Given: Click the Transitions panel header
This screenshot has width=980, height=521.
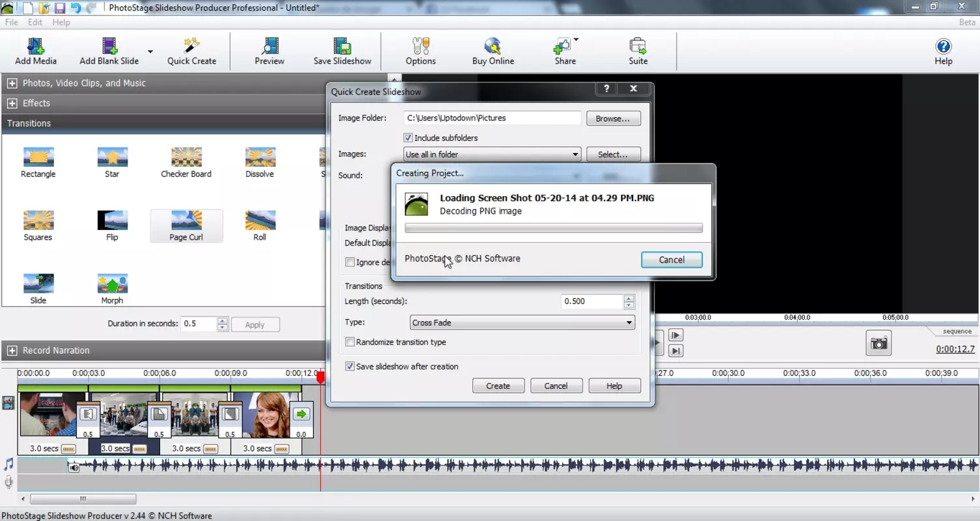Looking at the screenshot, I should [x=163, y=123].
